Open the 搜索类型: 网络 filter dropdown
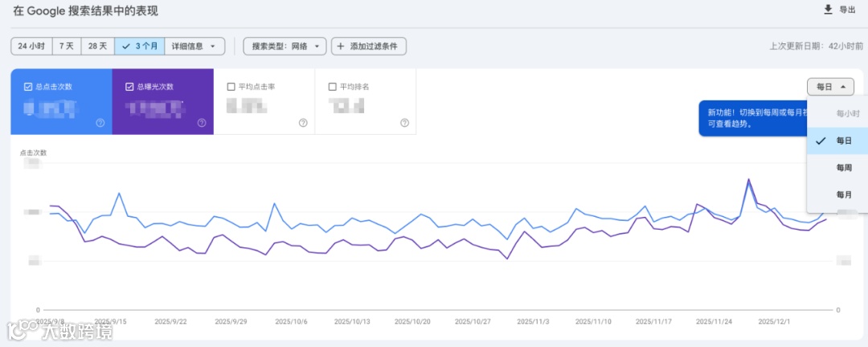This screenshot has height=347, width=868. tap(285, 47)
